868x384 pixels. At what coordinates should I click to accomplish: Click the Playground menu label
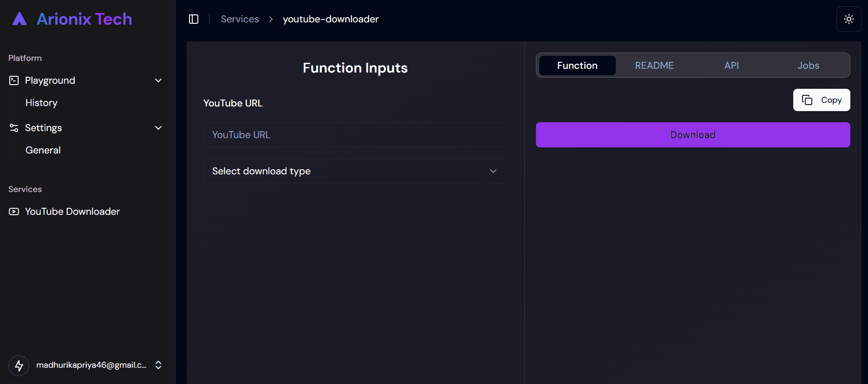pos(50,80)
